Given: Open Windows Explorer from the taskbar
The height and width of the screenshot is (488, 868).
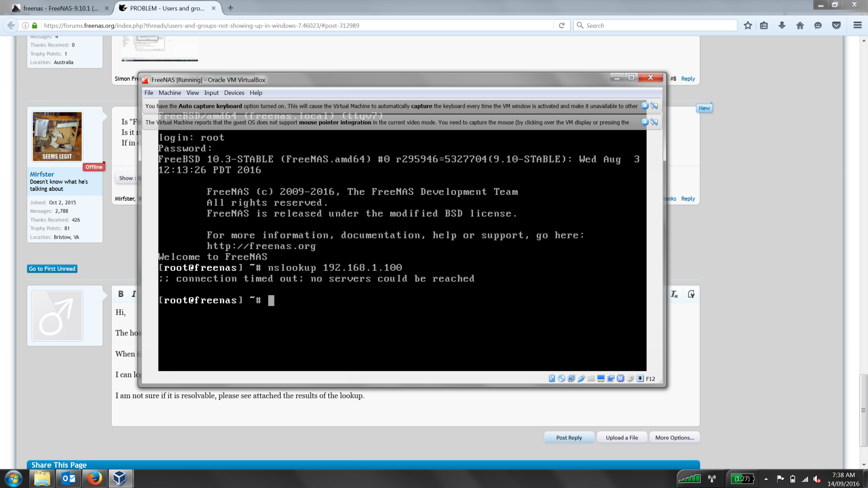Looking at the screenshot, I should [42, 479].
